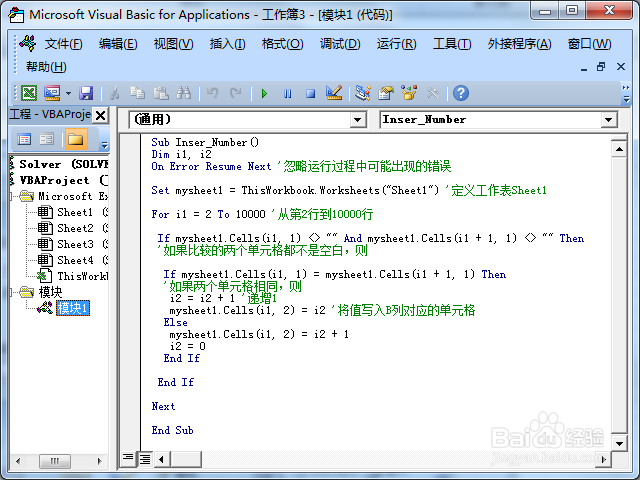Toggle Design Mode icon

(334, 93)
